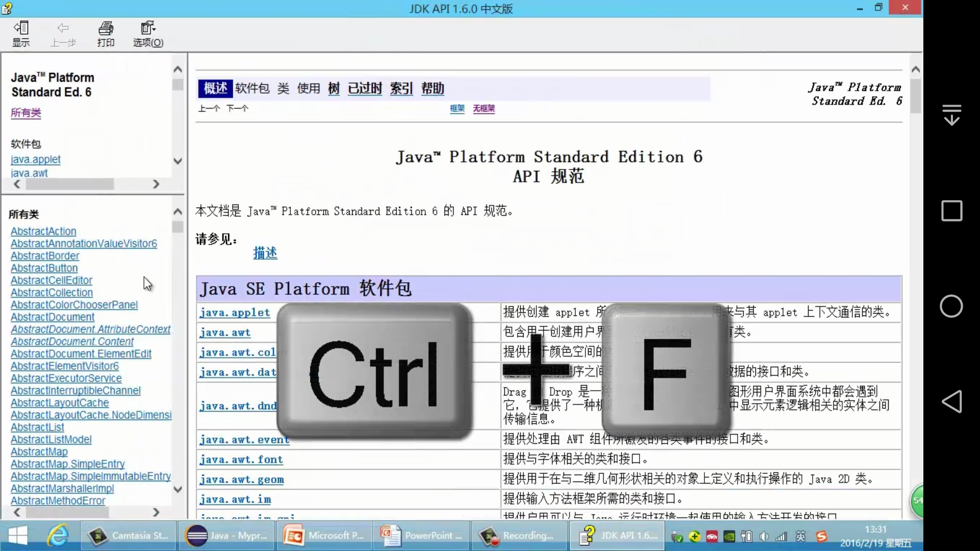Click the 英 language indicator in tray
Viewport: 980px width, 551px height.
801,536
